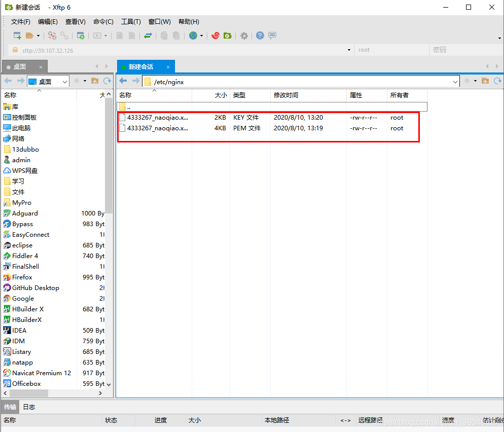This screenshot has height=432, width=504.
Task: Click the Reconnect chain-link icon
Action: 64,35
